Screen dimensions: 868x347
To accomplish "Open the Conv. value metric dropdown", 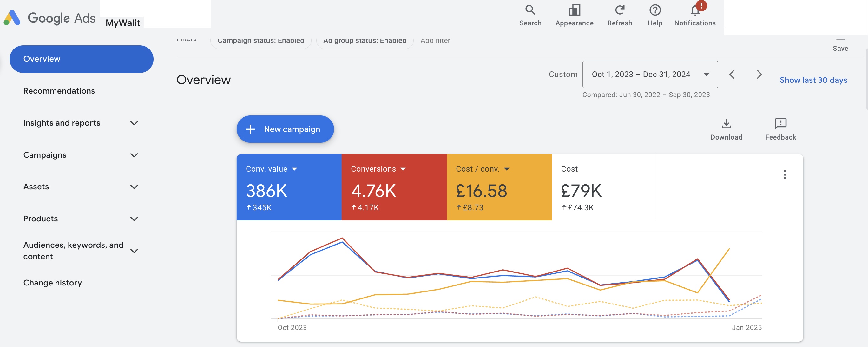I will pos(294,169).
